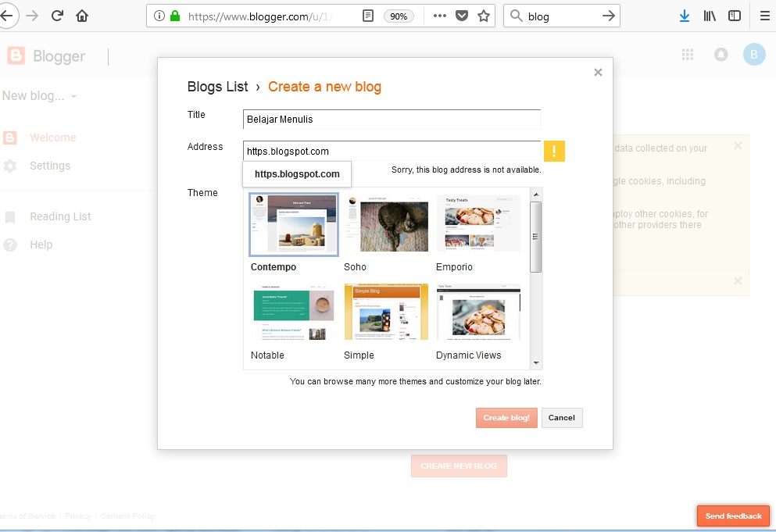Open the downloads panel arrow
The width and height of the screenshot is (776, 532).
click(685, 16)
